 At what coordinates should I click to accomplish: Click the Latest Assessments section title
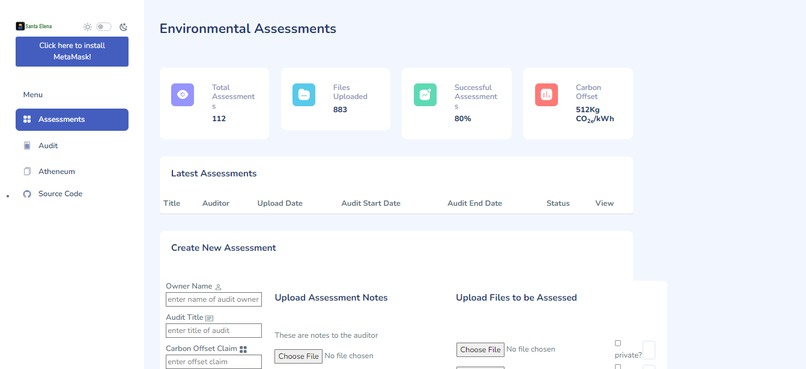click(x=214, y=173)
